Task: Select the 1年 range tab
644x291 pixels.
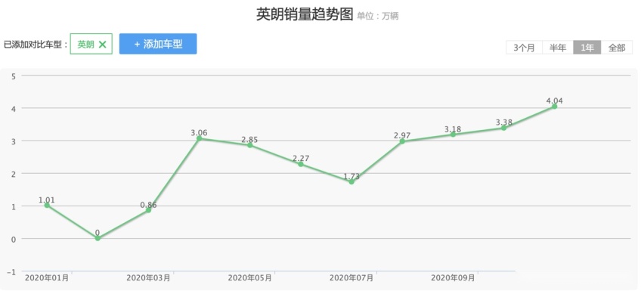Action: pyautogui.click(x=587, y=48)
